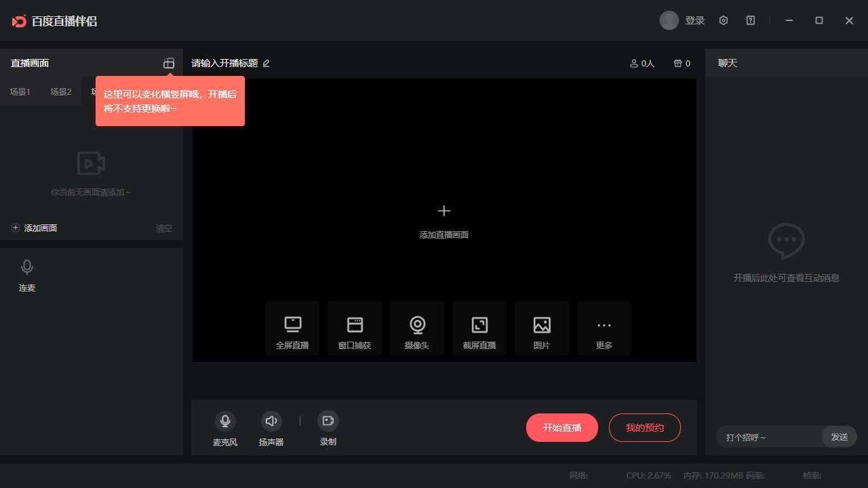Screen dimensions: 868x488
Task: Select the 窗口捕获 window capture icon
Action: click(x=355, y=329)
